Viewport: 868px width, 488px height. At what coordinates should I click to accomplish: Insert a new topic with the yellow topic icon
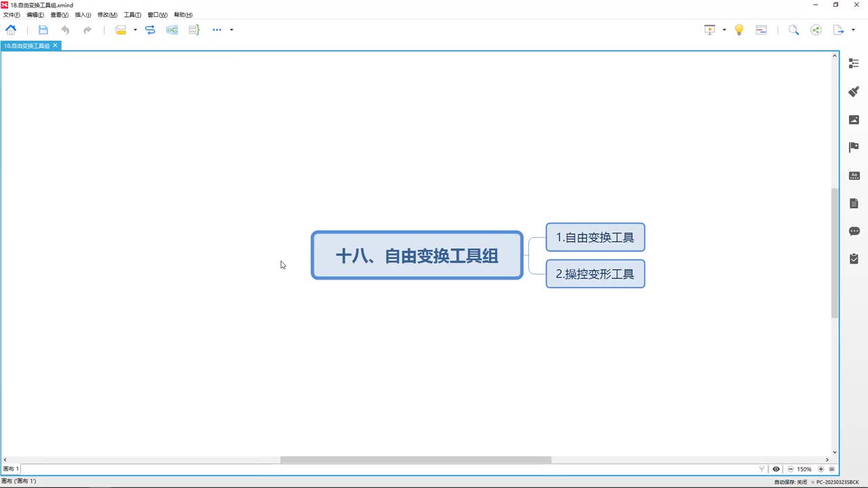[x=121, y=30]
